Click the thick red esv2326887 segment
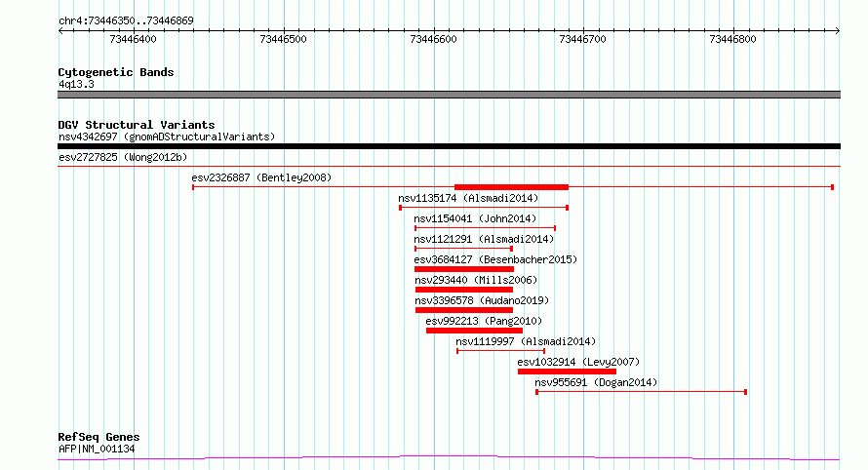Viewport: 868px width, 470px height. (x=511, y=187)
